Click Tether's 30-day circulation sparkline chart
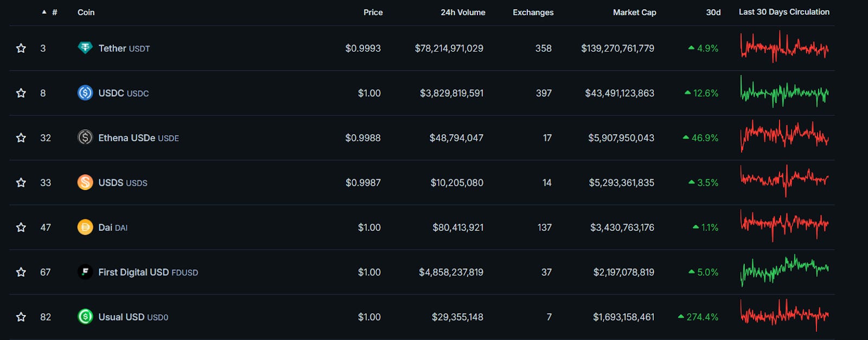 click(784, 48)
